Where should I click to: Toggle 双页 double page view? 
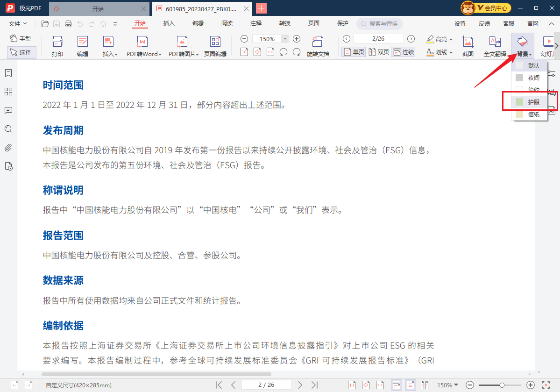(x=378, y=52)
